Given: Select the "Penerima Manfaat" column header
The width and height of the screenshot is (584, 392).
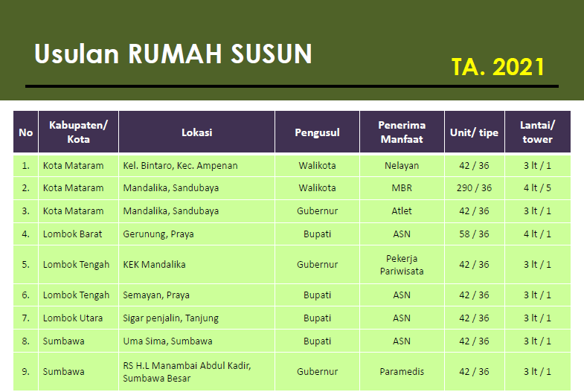Looking at the screenshot, I should (x=402, y=132).
